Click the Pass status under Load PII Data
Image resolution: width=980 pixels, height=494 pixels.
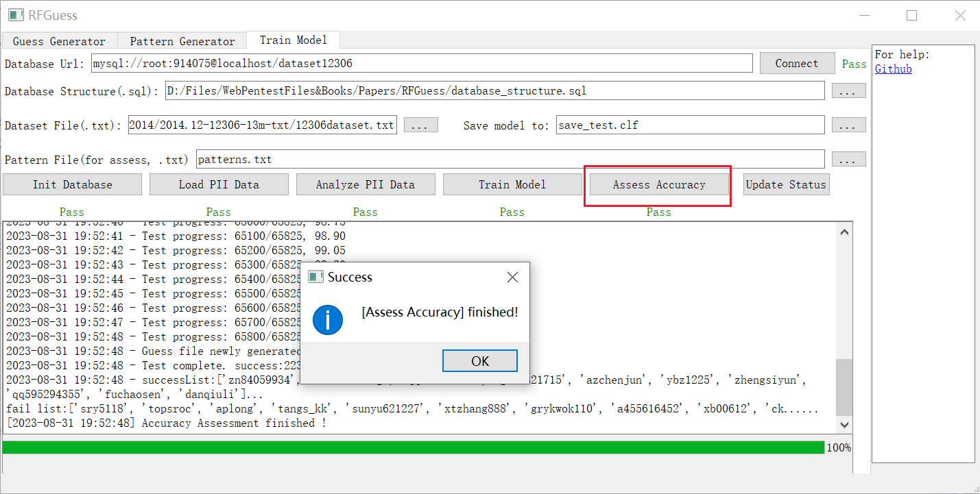click(x=219, y=212)
